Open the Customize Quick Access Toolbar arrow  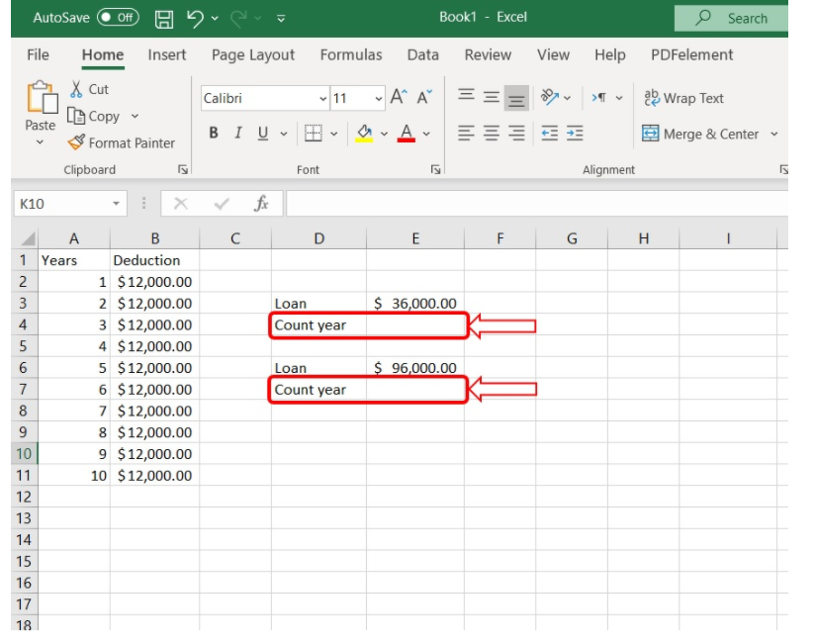click(x=281, y=19)
